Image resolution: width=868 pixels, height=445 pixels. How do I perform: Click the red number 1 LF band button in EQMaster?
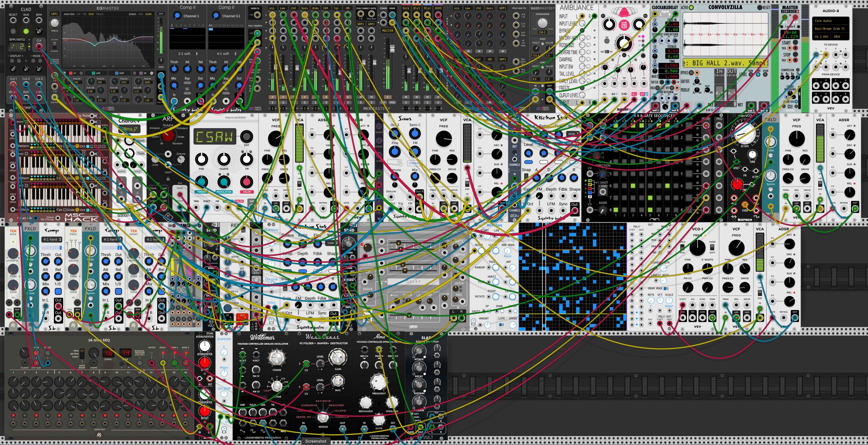click(x=71, y=73)
